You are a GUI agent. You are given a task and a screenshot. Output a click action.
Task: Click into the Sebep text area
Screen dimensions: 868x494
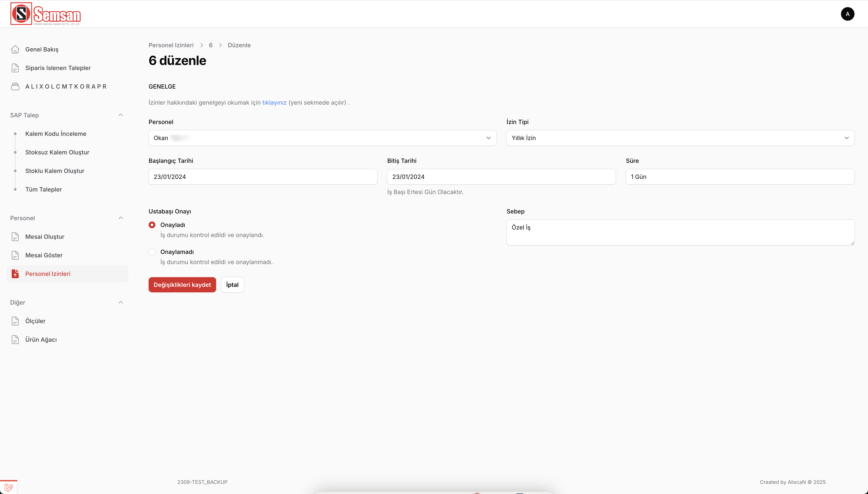680,232
